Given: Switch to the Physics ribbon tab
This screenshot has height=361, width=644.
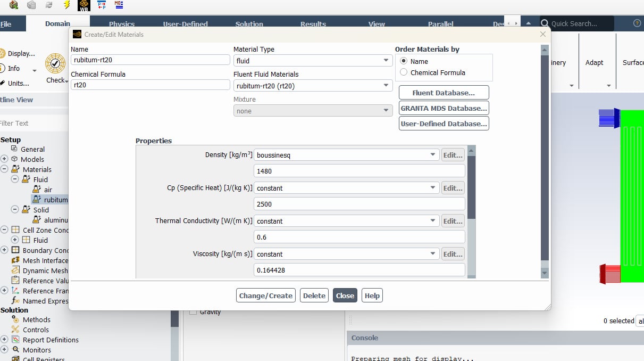Looking at the screenshot, I should point(122,24).
